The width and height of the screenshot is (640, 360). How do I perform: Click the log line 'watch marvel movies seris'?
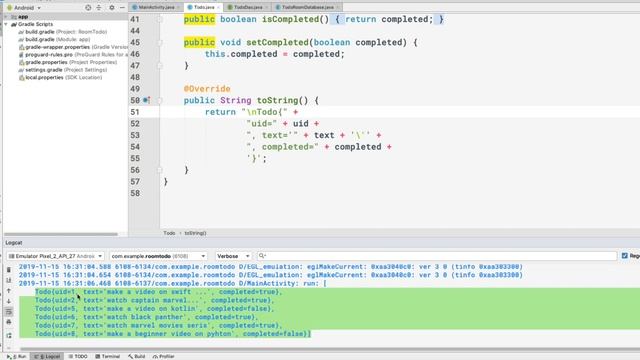click(159, 325)
